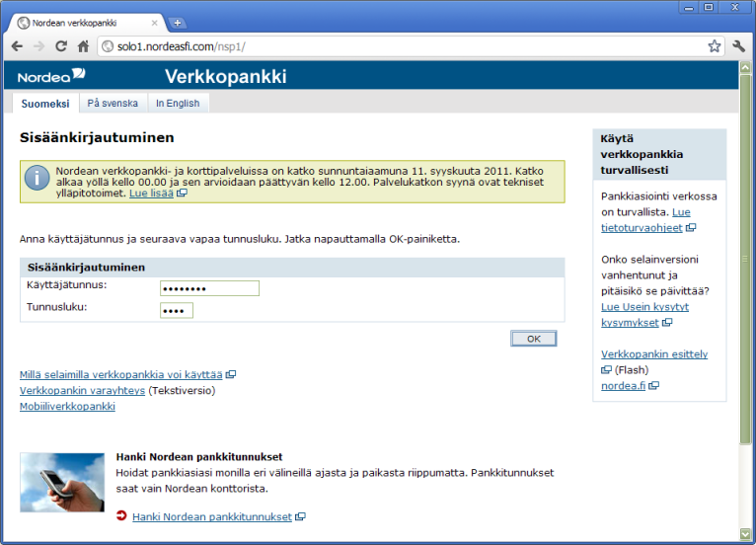Open the Hanki Nordean pankkitunnukset link

pos(212,516)
